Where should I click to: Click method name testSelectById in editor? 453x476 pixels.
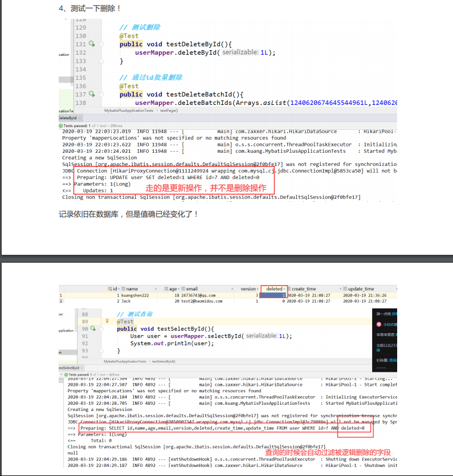click(181, 329)
